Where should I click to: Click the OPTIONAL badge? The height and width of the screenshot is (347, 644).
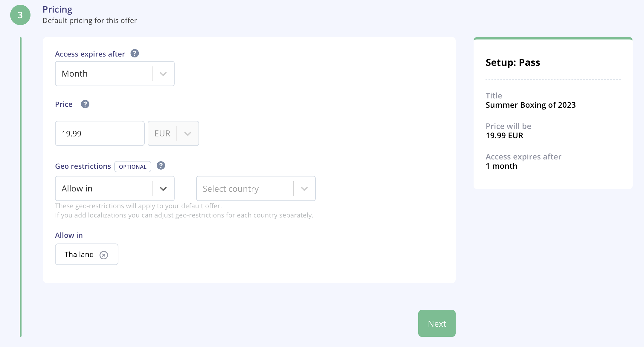[133, 167]
